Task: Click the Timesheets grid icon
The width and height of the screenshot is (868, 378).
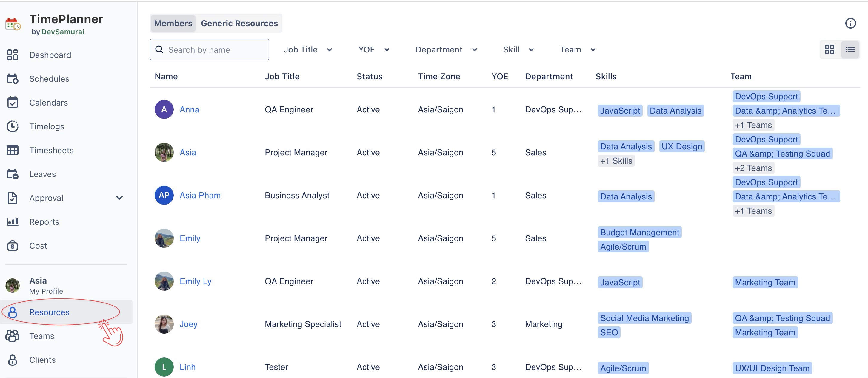Action: tap(13, 151)
